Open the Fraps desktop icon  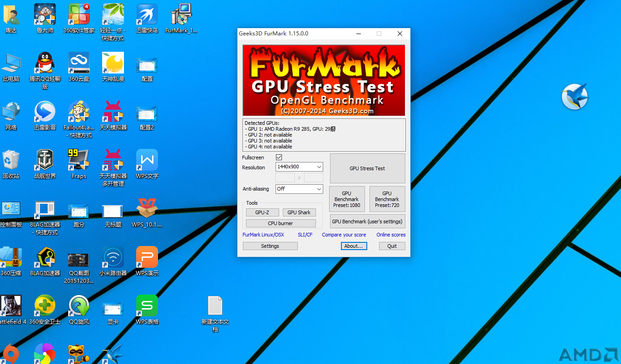click(x=79, y=161)
